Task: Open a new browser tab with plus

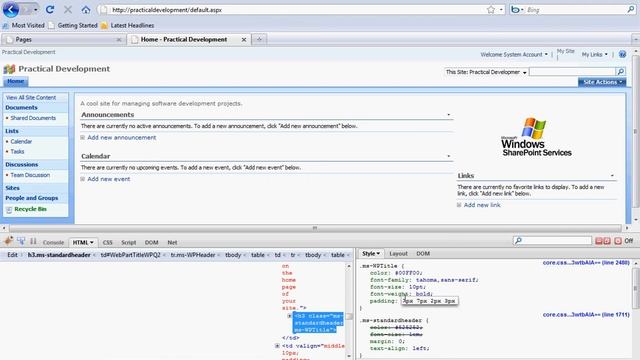Action: tap(259, 39)
